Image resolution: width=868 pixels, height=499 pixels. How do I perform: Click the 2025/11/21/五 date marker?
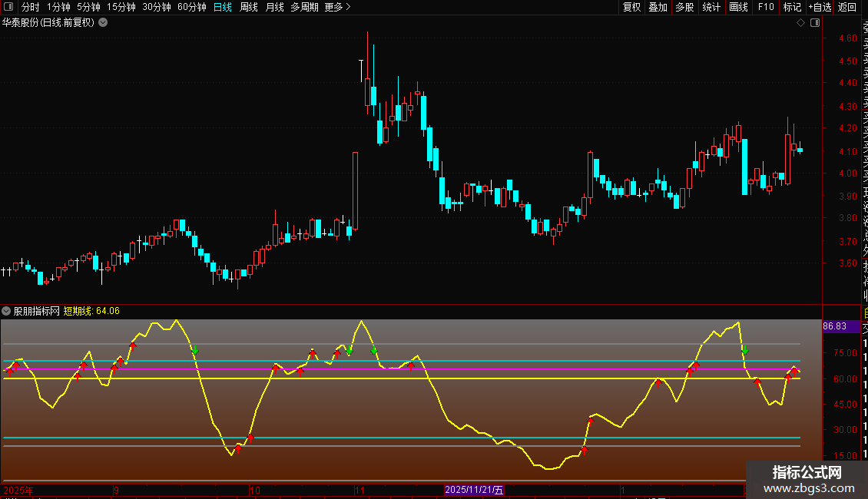click(x=474, y=490)
